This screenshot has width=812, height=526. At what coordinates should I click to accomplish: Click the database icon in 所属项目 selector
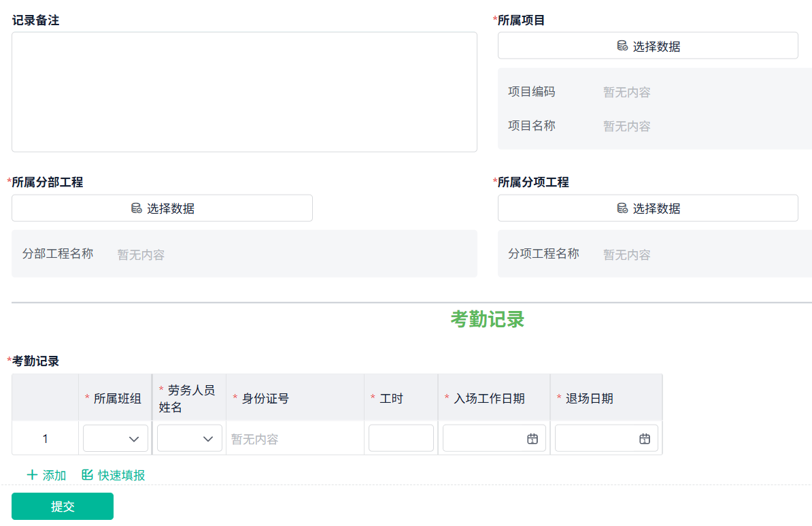(622, 46)
